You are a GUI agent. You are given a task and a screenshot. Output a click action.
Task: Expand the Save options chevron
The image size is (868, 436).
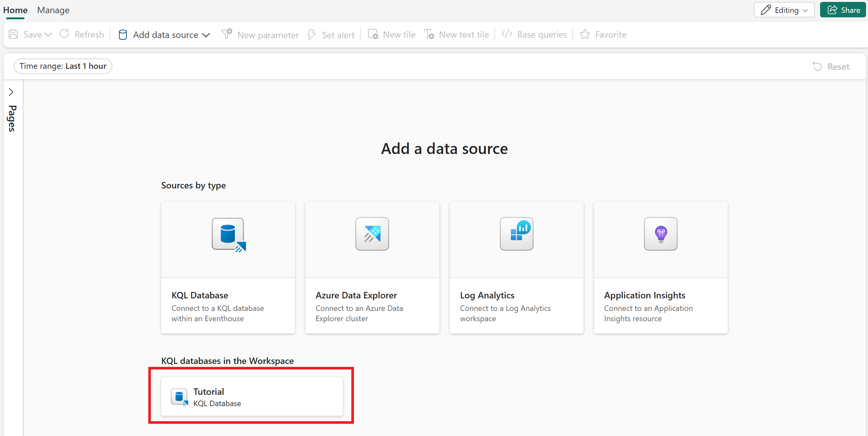[x=48, y=34]
